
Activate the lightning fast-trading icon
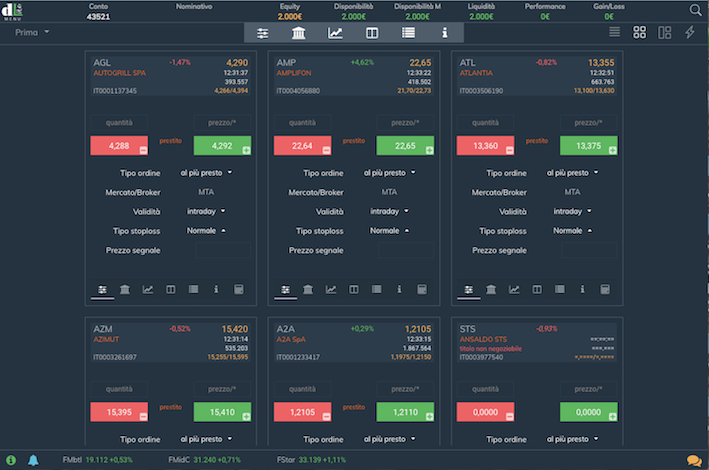pos(690,32)
